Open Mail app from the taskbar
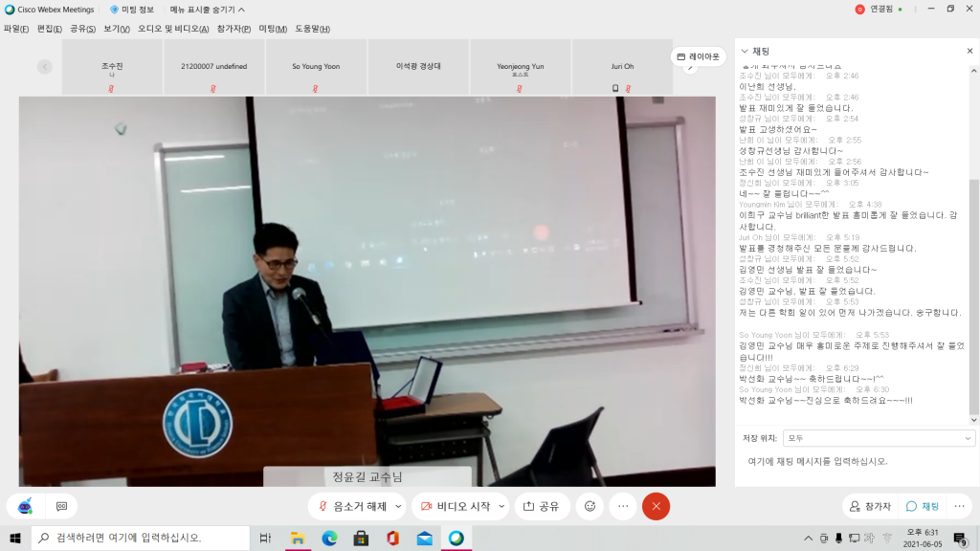The height and width of the screenshot is (551, 980). click(x=424, y=538)
